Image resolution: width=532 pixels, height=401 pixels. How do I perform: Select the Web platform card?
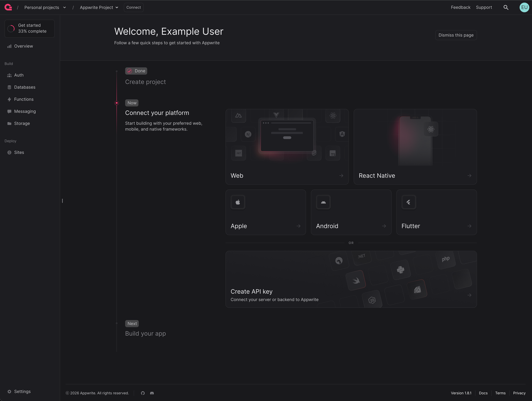[x=287, y=147]
